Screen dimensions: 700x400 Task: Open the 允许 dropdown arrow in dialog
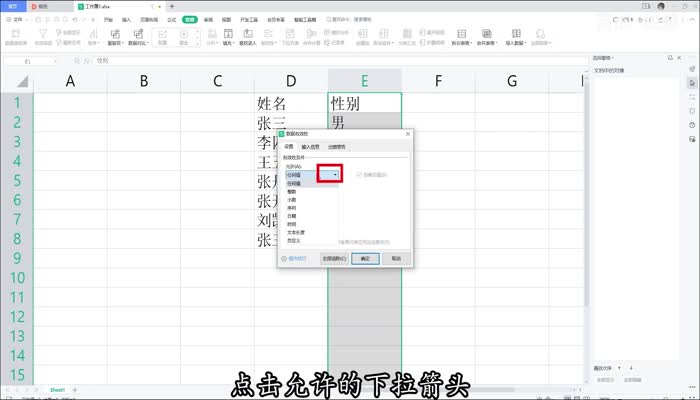[335, 174]
